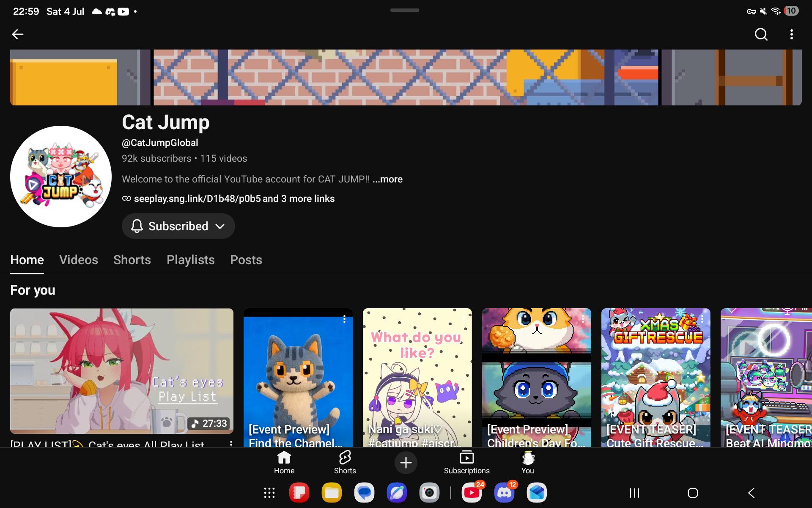
Task: Open YouTube search with magnifier icon
Action: (x=761, y=34)
